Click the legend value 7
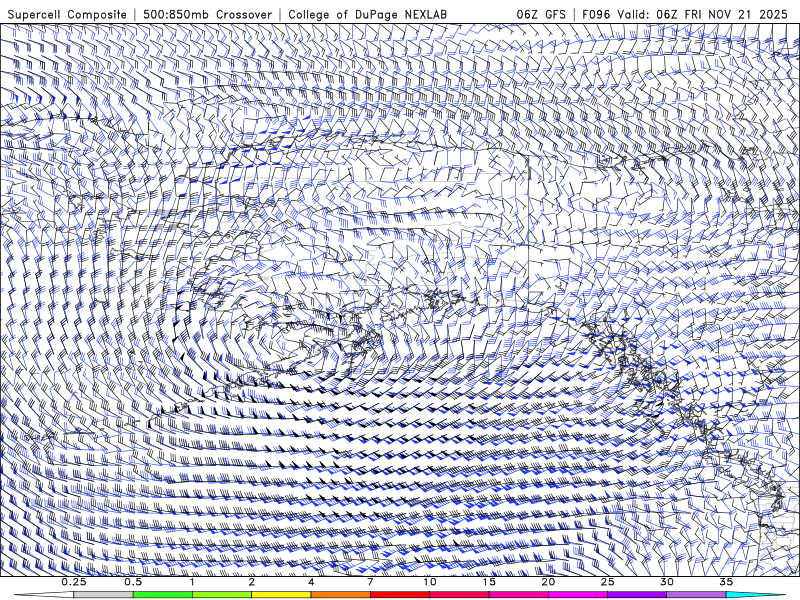This screenshot has width=800, height=600. (x=370, y=582)
